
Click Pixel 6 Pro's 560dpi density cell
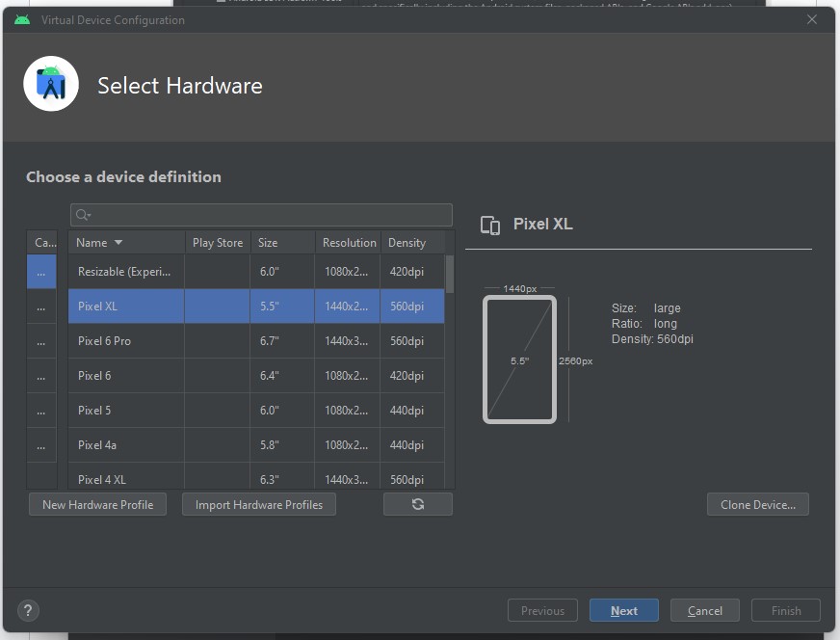click(412, 341)
